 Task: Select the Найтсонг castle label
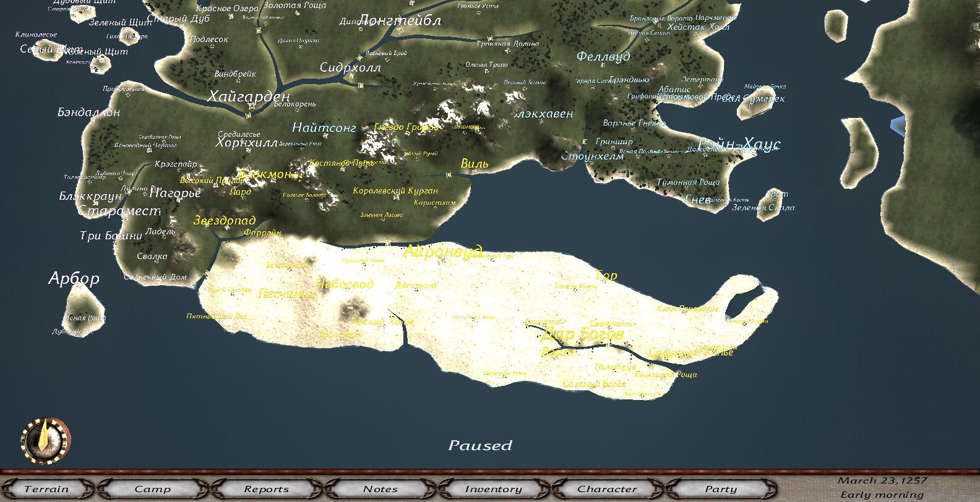click(x=324, y=128)
